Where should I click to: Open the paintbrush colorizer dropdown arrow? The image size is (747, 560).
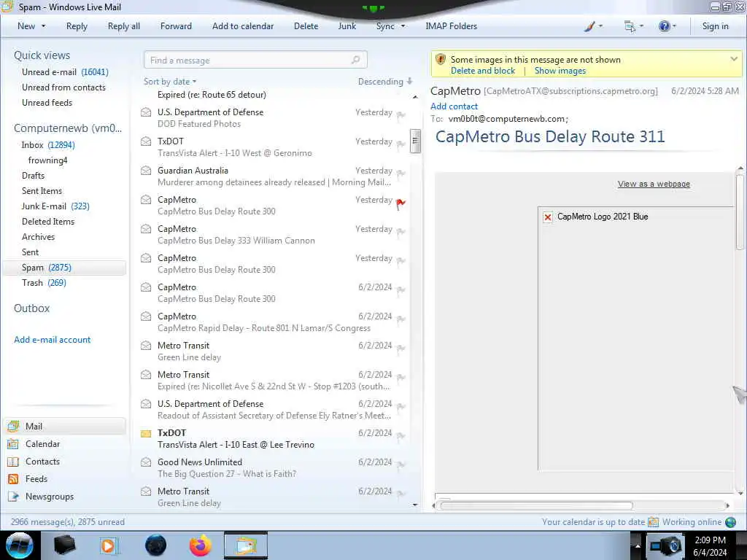point(600,26)
